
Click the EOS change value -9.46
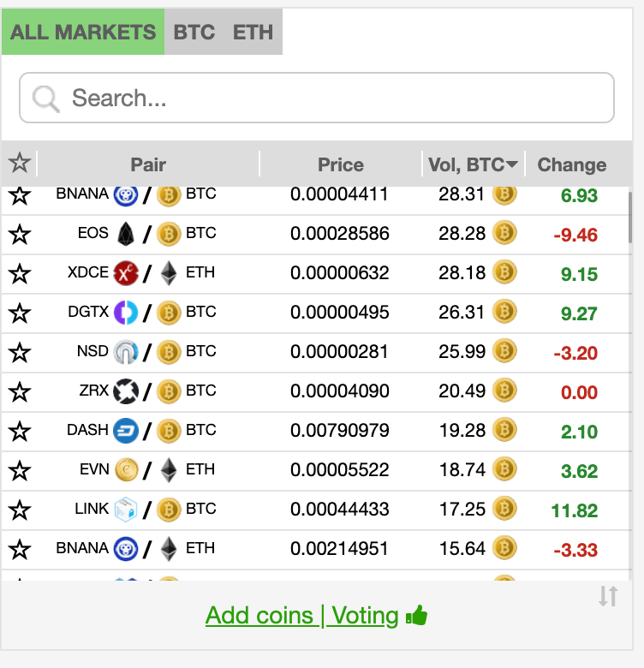pyautogui.click(x=575, y=235)
